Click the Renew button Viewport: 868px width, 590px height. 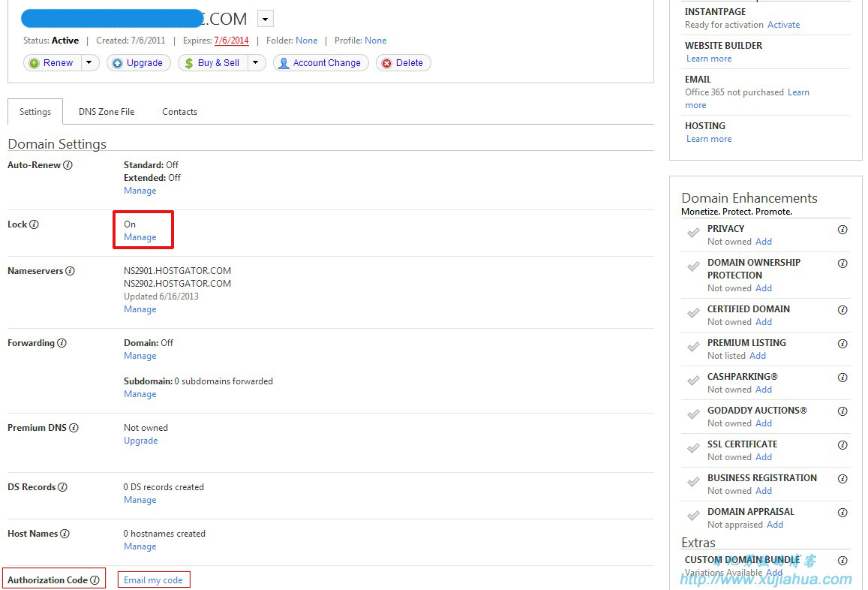click(53, 63)
